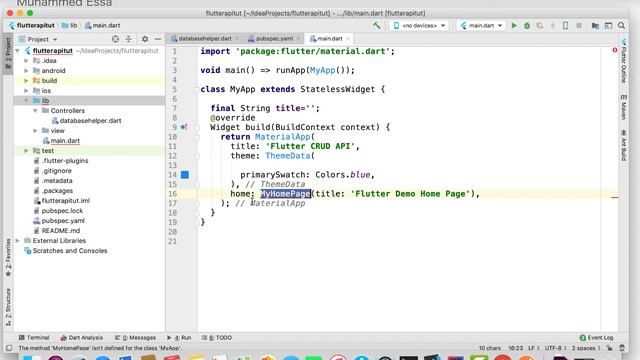The width and height of the screenshot is (640, 360).
Task: Open Maven side panel
Action: pos(624,107)
